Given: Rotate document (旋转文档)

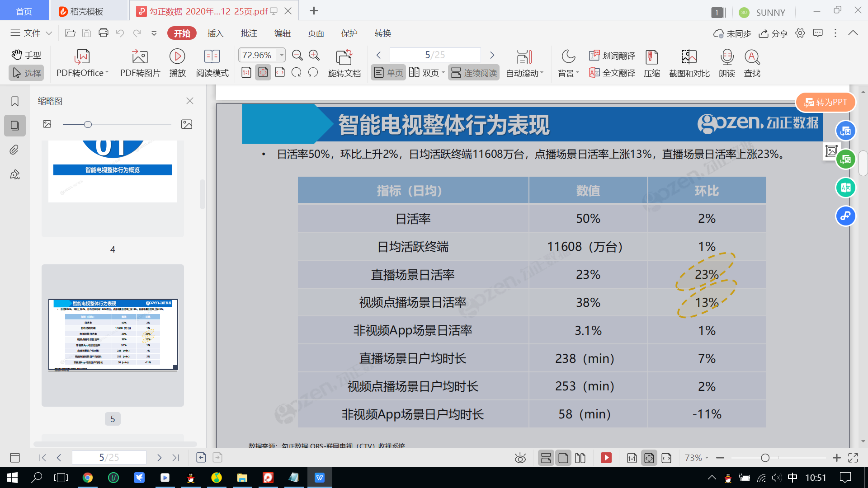Looking at the screenshot, I should pos(344,63).
